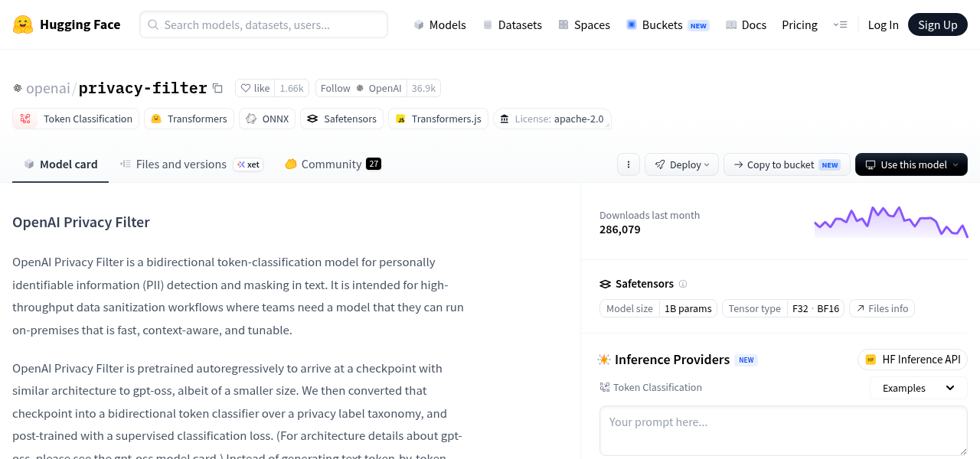The height and width of the screenshot is (459, 980).
Task: Click the 286,079 downloads number
Action: pos(620,229)
